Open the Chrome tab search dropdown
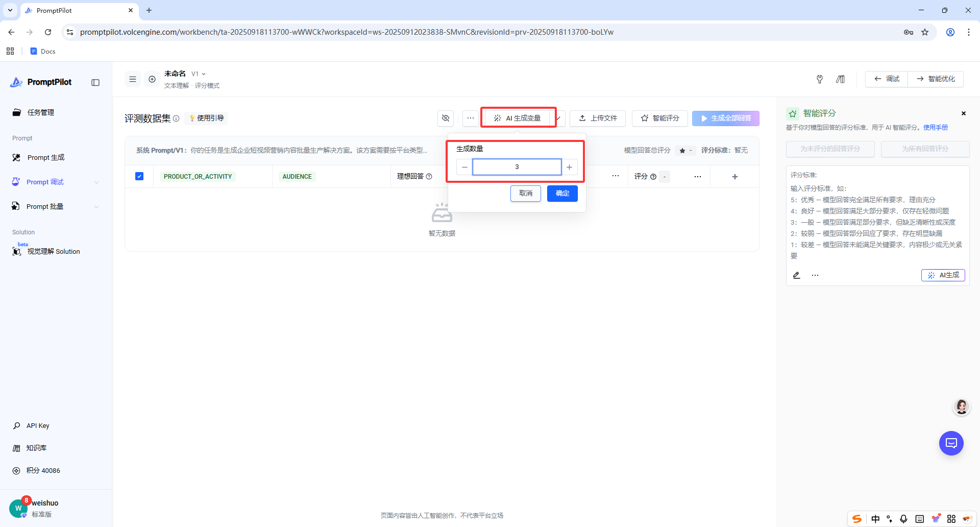Viewport: 980px width, 527px height. tap(10, 10)
